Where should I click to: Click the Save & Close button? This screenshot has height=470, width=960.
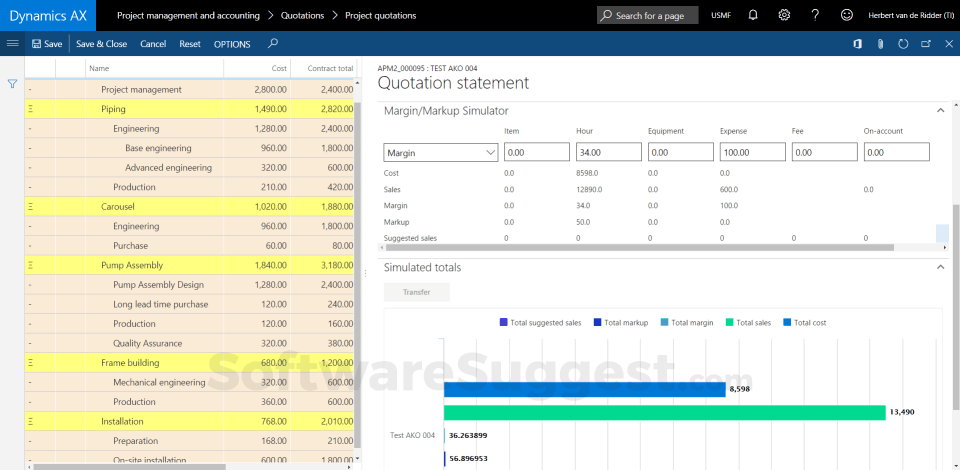click(101, 44)
